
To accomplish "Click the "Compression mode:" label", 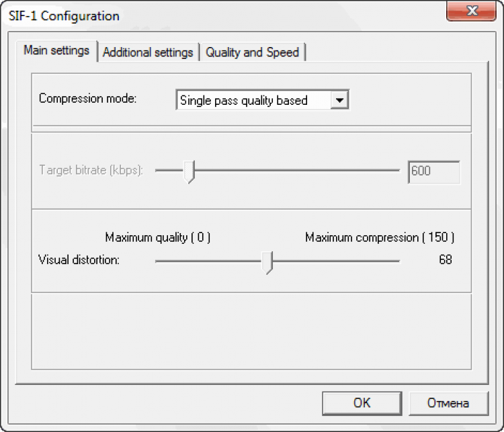I will (x=87, y=99).
